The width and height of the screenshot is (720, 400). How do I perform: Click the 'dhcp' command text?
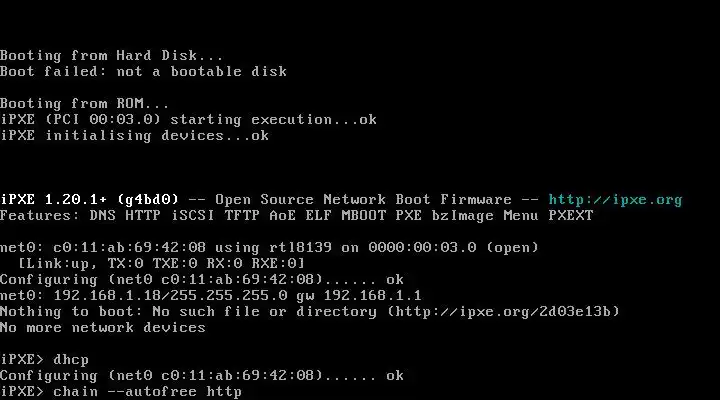[x=74, y=359]
